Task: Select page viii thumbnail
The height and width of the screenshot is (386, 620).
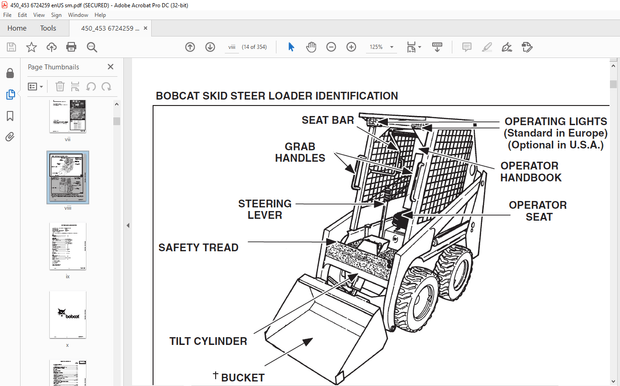Action: (x=68, y=177)
